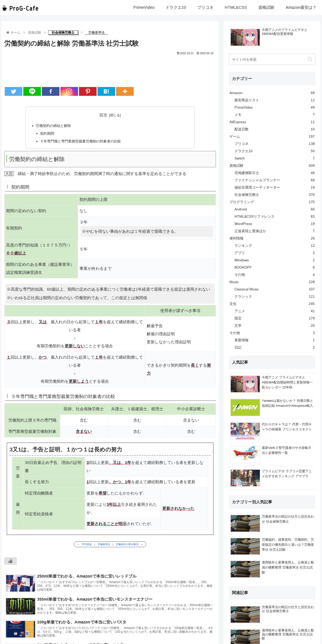Open 100g単価 pasta article title
Screen dimensions: 322x644
point(82,622)
